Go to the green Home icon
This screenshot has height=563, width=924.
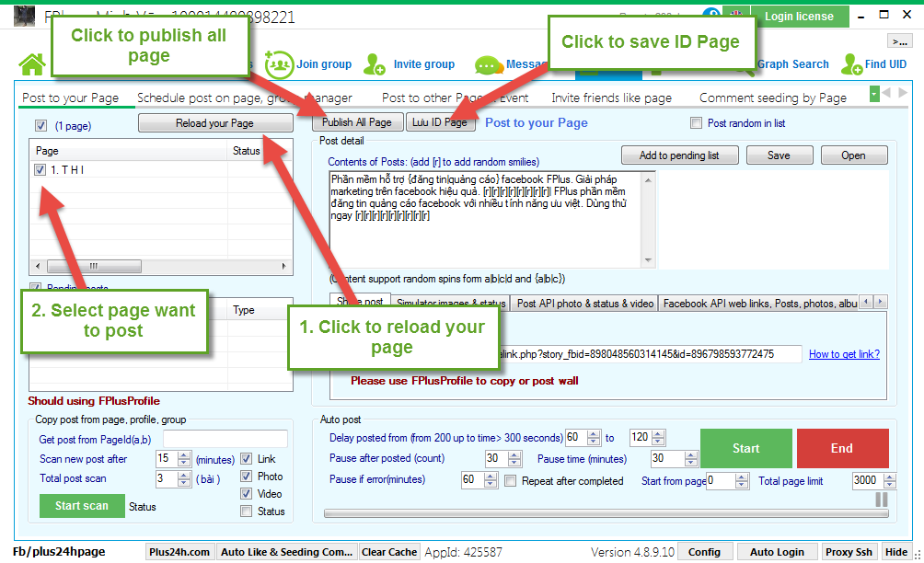(x=32, y=63)
